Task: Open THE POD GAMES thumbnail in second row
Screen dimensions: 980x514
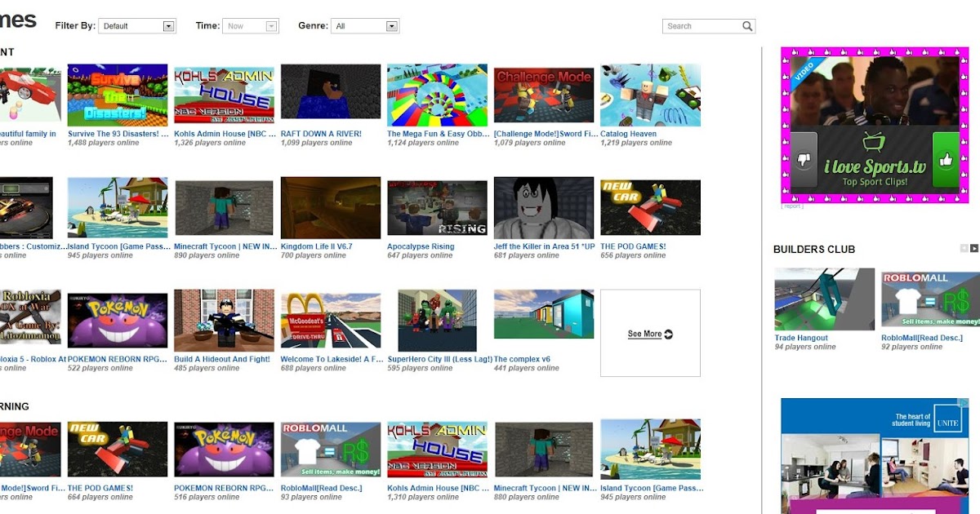Action: click(650, 207)
